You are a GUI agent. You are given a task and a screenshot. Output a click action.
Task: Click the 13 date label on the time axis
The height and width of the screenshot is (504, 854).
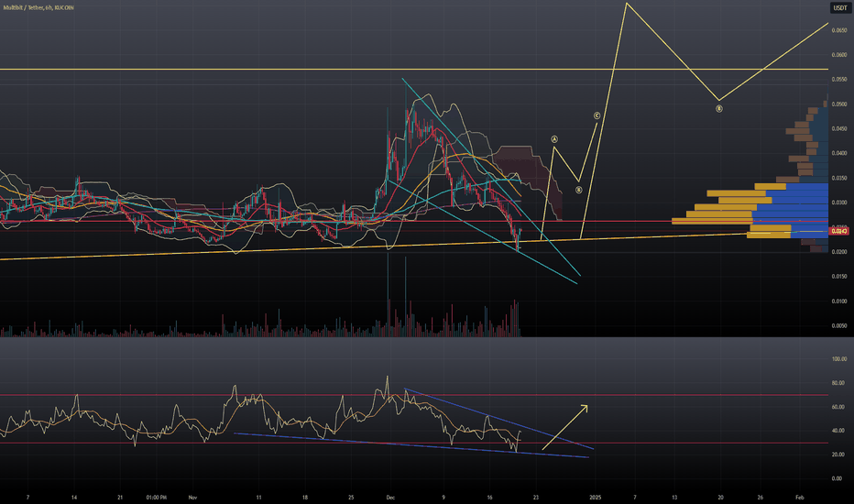pos(674,498)
